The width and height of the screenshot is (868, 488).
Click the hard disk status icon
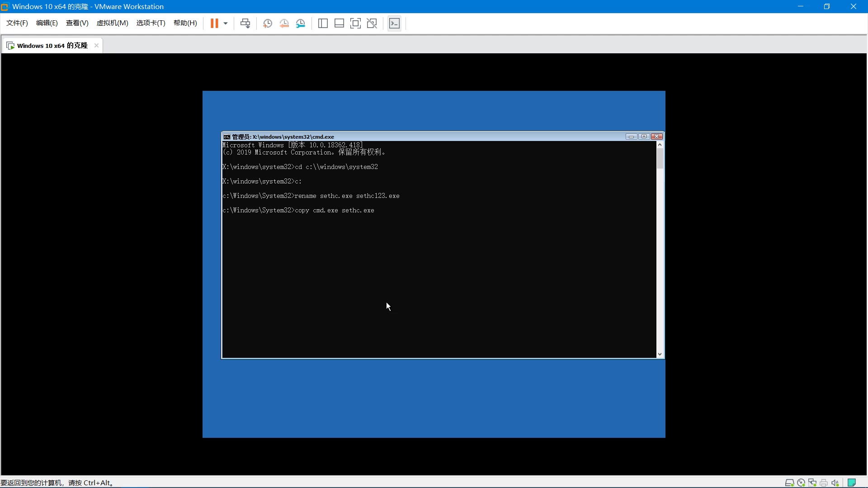pos(789,483)
